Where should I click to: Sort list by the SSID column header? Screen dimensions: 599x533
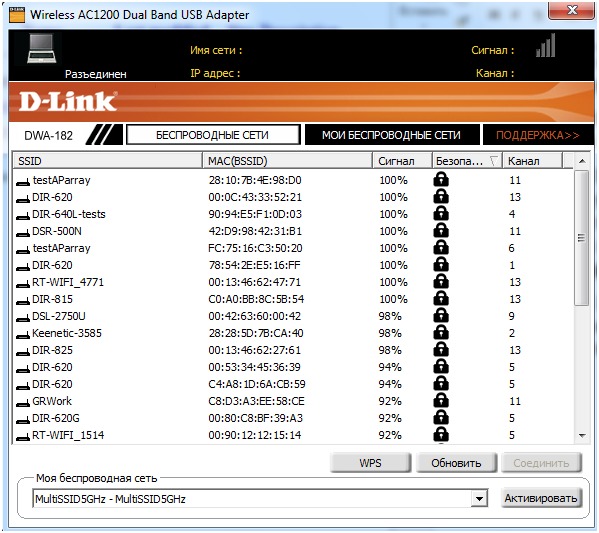108,161
